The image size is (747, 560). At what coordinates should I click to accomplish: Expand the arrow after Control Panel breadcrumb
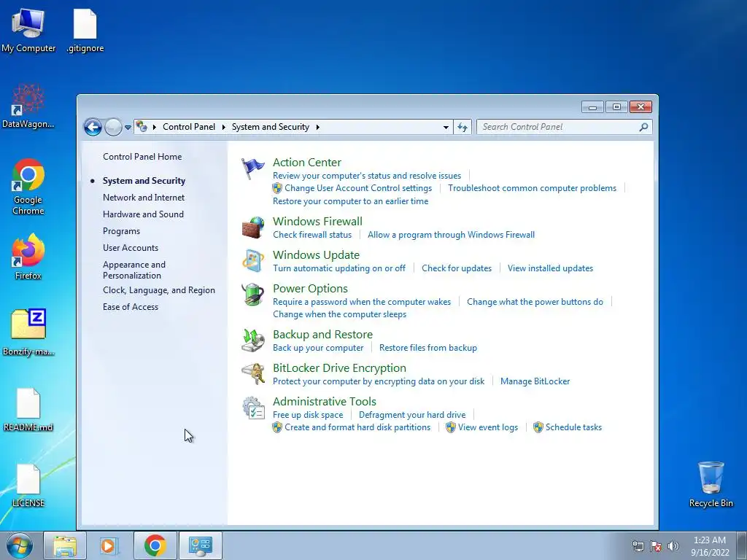point(223,127)
